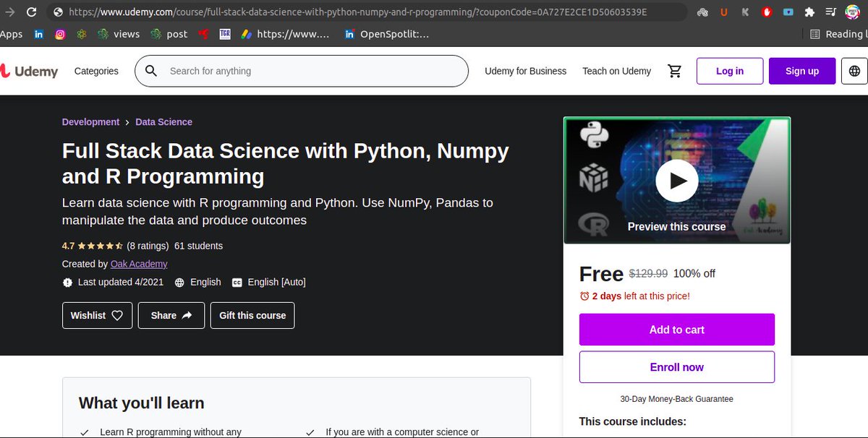Viewport: 868px width, 438px height.
Task: Click the course title heading
Action: [x=286, y=163]
